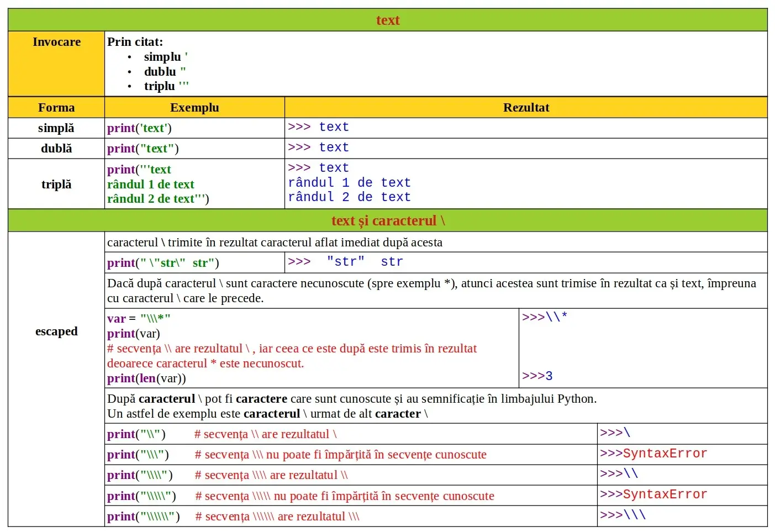The image size is (775, 532).
Task: Select green 'rândul 1 de text' example line
Action: tap(151, 185)
